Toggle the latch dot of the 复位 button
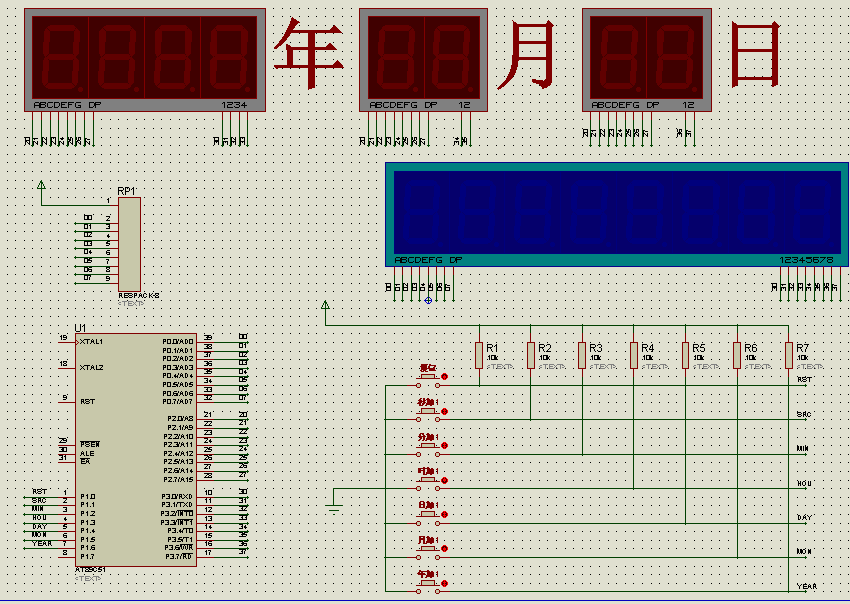 [x=445, y=376]
